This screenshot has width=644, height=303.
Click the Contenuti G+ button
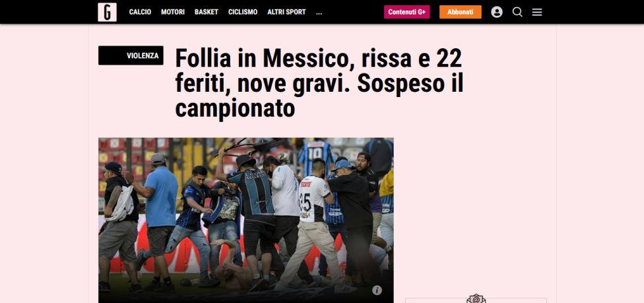point(407,12)
